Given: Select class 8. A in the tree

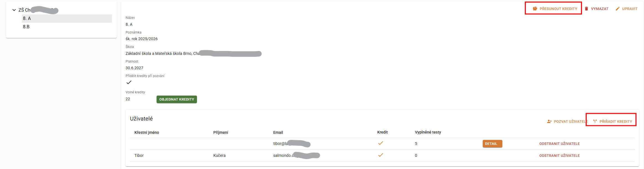Looking at the screenshot, I should (x=27, y=19).
